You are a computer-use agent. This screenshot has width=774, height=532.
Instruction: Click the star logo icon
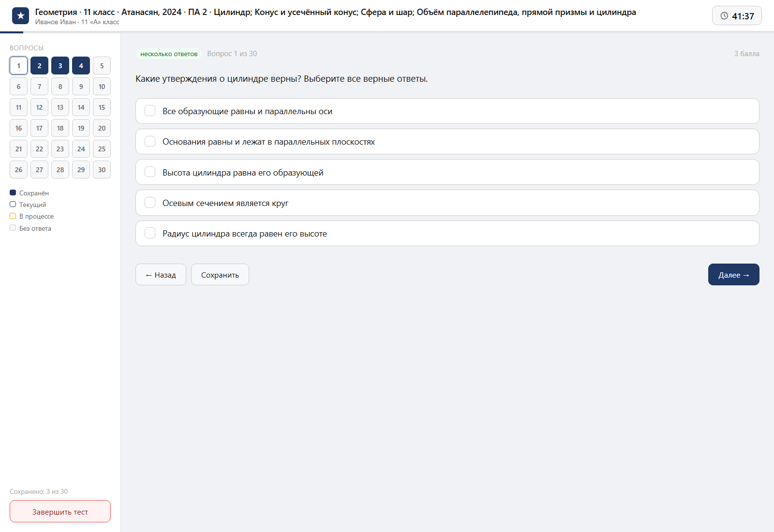tap(20, 16)
